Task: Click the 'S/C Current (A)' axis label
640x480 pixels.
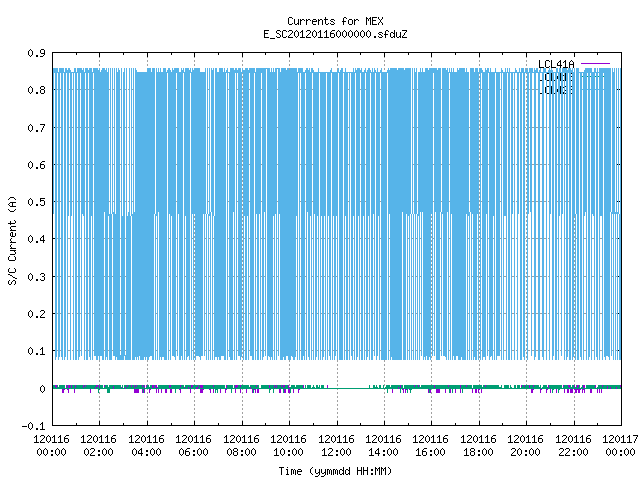Action: pos(13,241)
